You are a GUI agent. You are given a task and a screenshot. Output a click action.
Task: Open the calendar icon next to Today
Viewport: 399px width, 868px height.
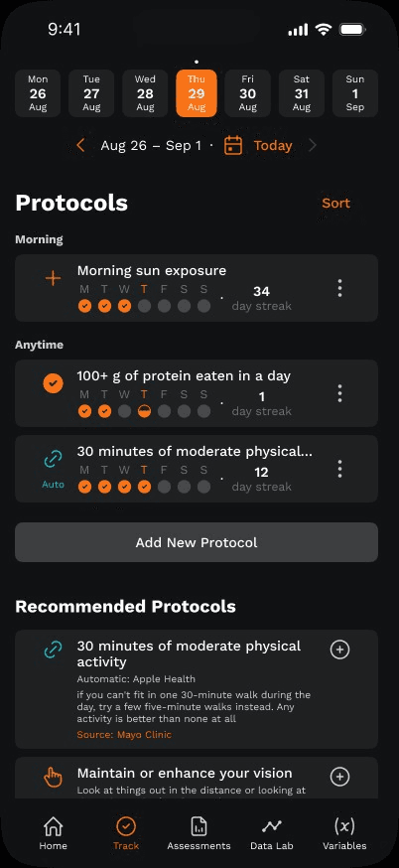[233, 146]
